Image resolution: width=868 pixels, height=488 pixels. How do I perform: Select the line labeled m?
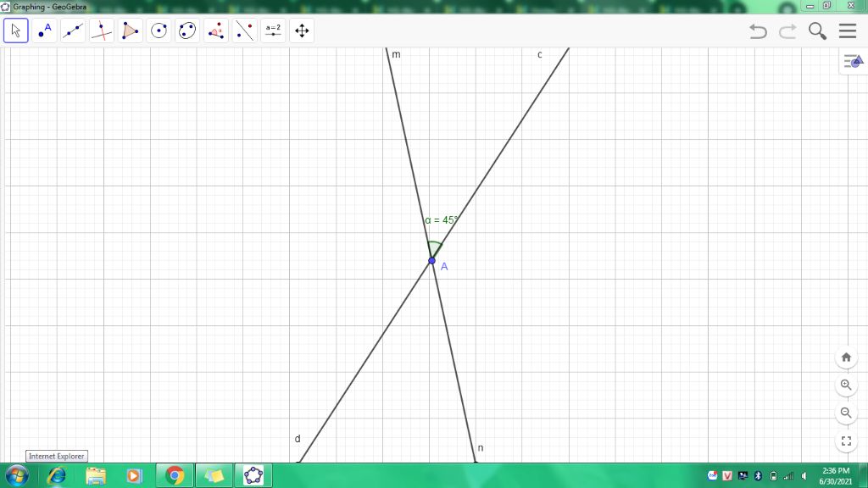(x=409, y=156)
